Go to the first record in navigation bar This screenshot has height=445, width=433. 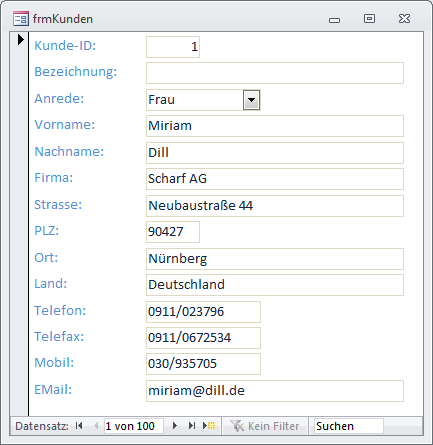point(79,426)
